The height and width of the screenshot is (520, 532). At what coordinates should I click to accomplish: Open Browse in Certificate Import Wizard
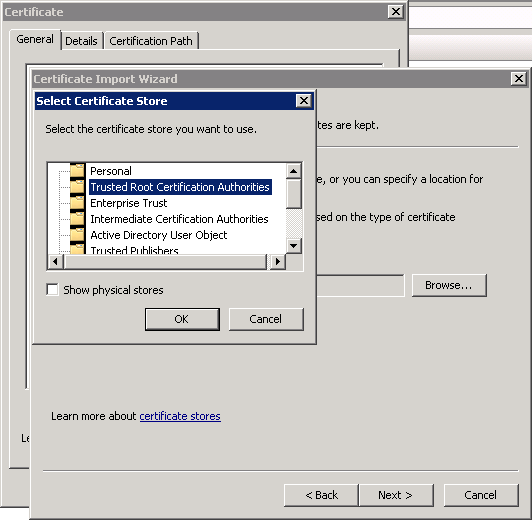click(449, 285)
